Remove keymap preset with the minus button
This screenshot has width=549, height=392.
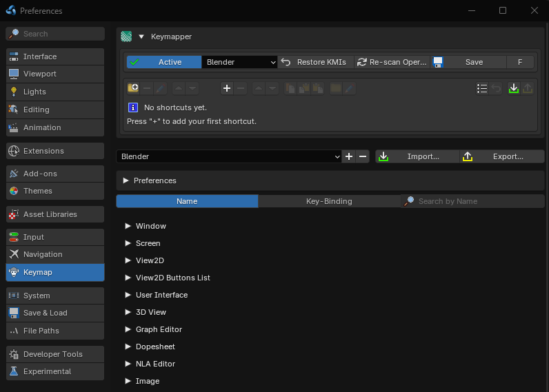(363, 156)
